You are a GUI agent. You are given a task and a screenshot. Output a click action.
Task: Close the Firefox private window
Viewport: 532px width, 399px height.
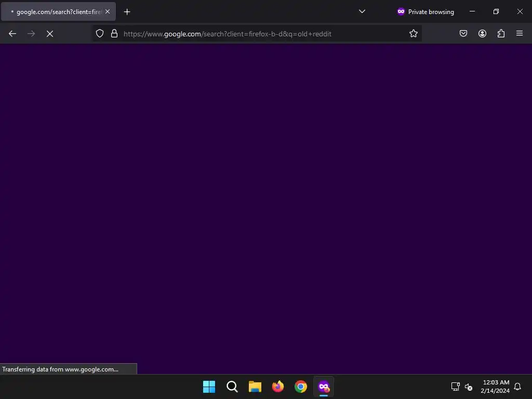(x=520, y=11)
